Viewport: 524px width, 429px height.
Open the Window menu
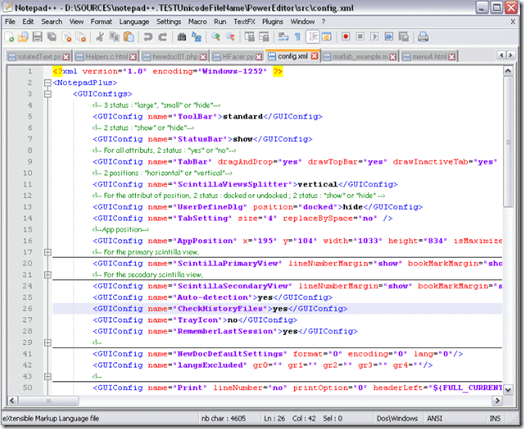coord(302,22)
